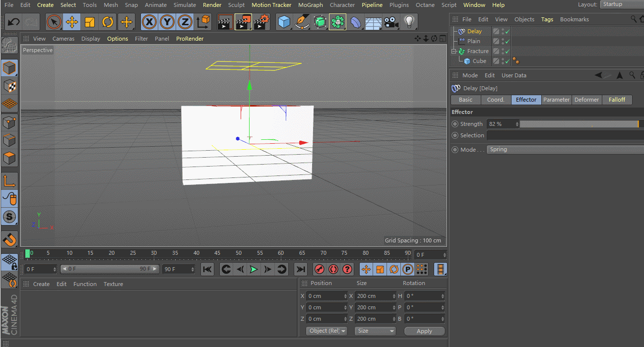Select the Rotate tool
This screenshot has height=347, width=644.
[x=108, y=22]
